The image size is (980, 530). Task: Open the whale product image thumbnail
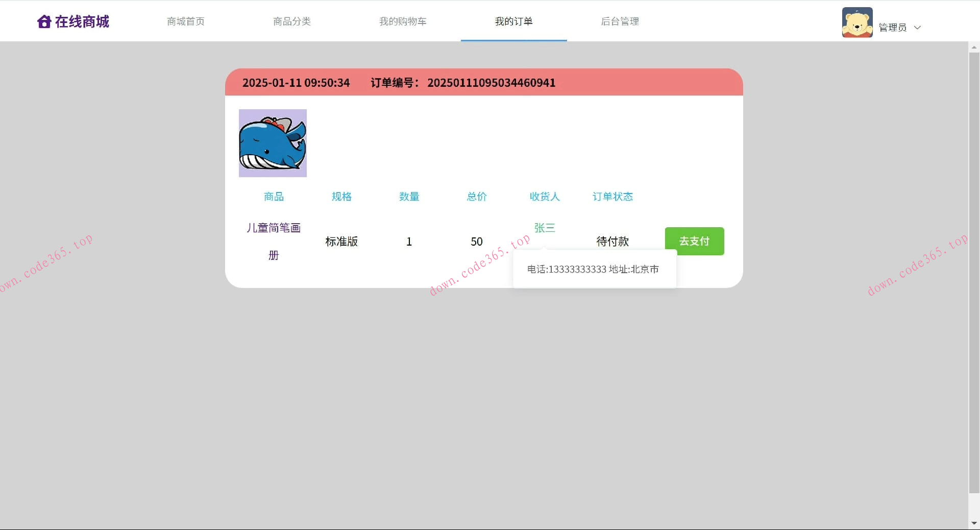tap(273, 143)
